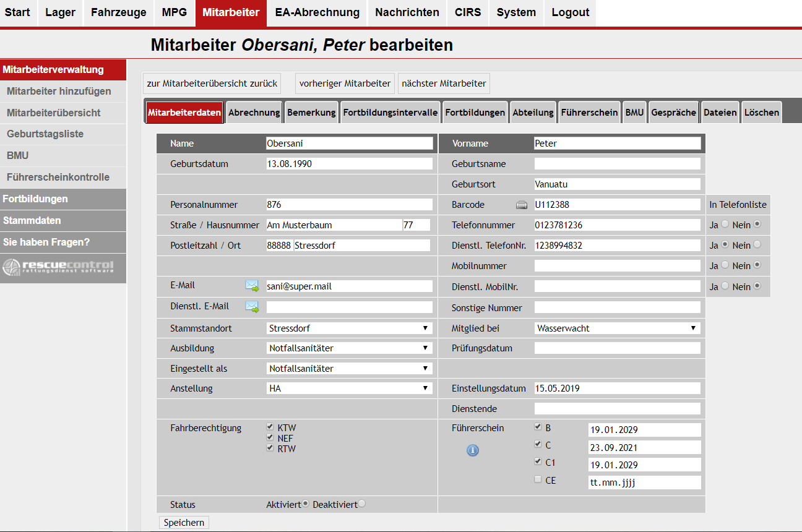Uncheck the Führerschein C checkbox
This screenshot has width=802, height=532.
tap(538, 444)
